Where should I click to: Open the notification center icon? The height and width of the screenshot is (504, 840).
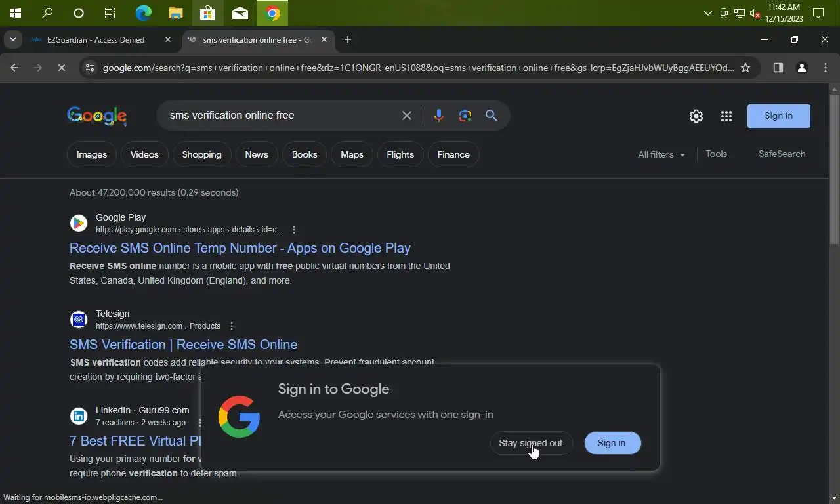(818, 13)
